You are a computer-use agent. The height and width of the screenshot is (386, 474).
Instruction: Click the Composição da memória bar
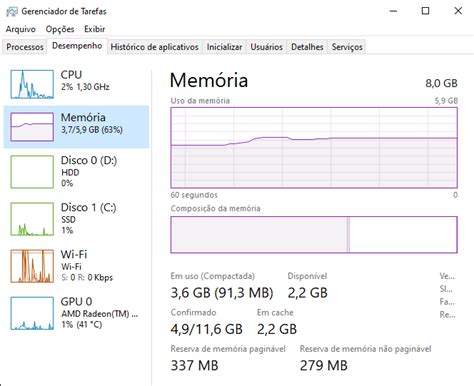(314, 235)
